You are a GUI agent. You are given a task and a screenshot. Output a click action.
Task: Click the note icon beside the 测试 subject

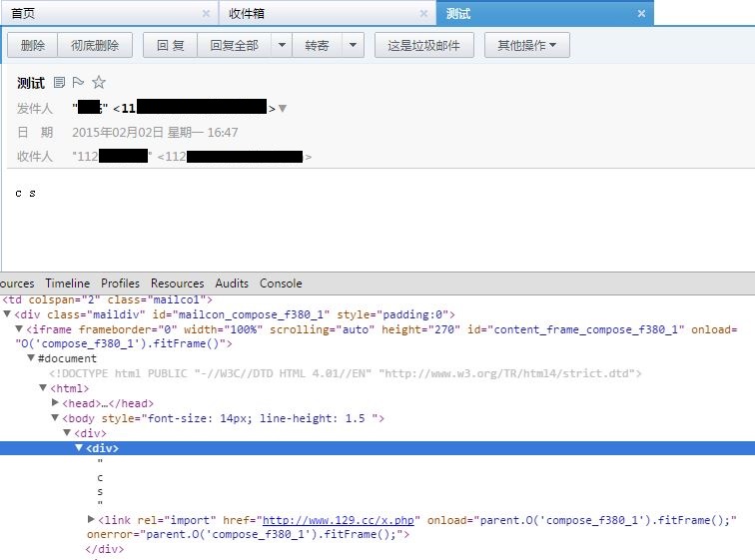(59, 82)
